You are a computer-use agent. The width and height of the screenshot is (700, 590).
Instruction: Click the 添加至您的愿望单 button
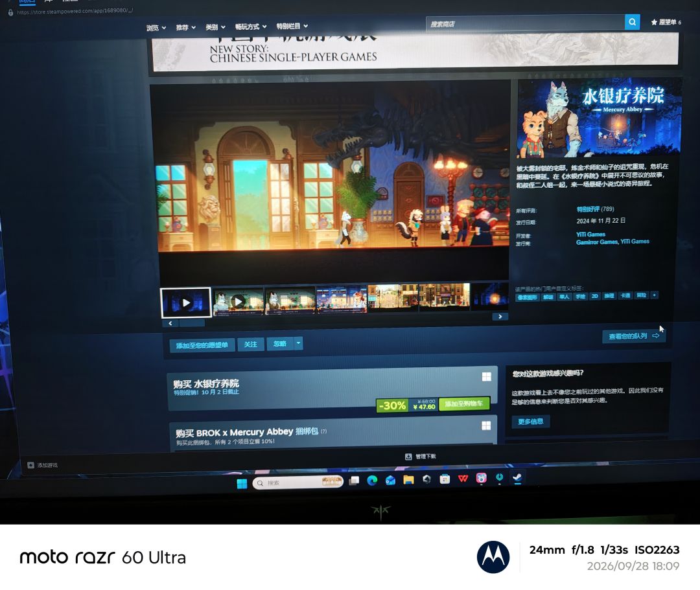[x=202, y=345]
